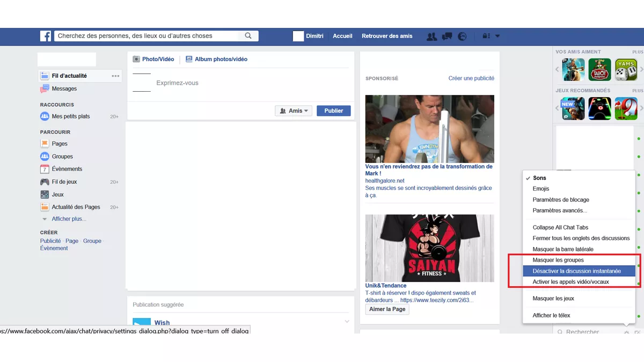Click the Exprimez-vous status field
The height and width of the screenshot is (362, 644).
pos(177,83)
